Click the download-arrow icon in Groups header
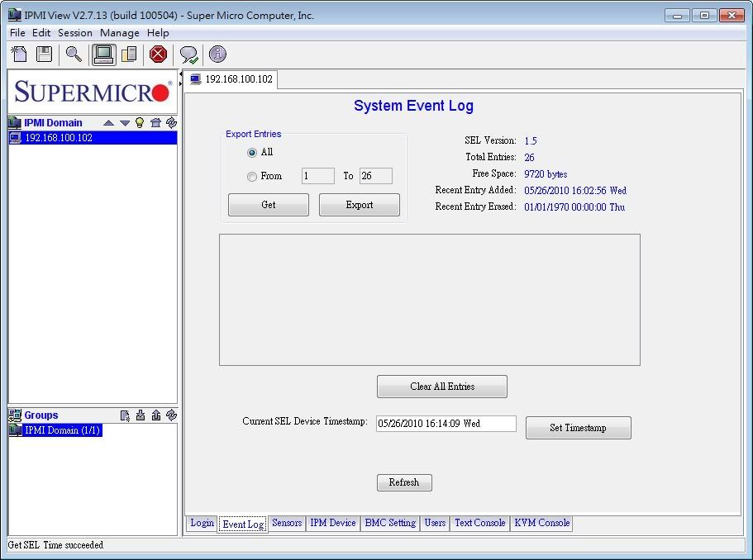This screenshot has width=753, height=560. click(x=141, y=415)
